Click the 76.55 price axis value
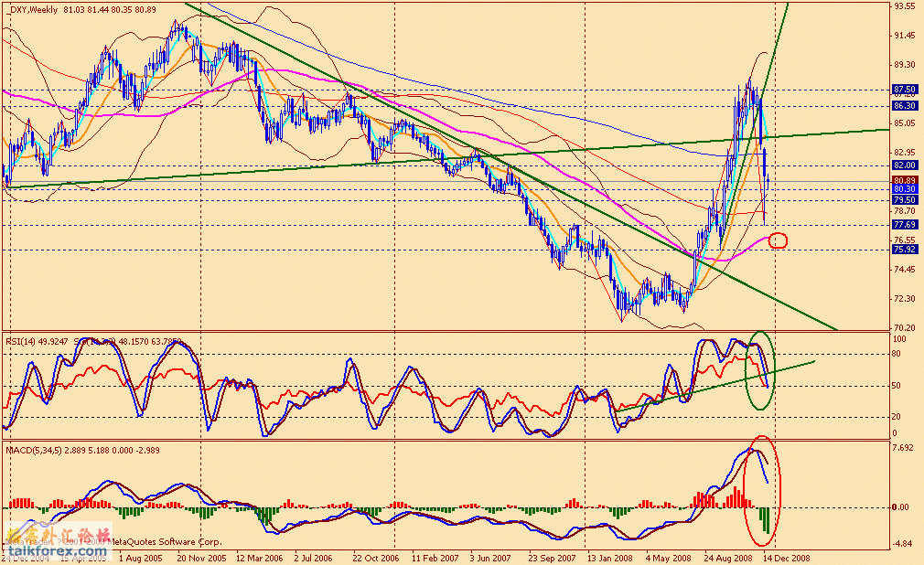This screenshot has width=924, height=565. 905,240
